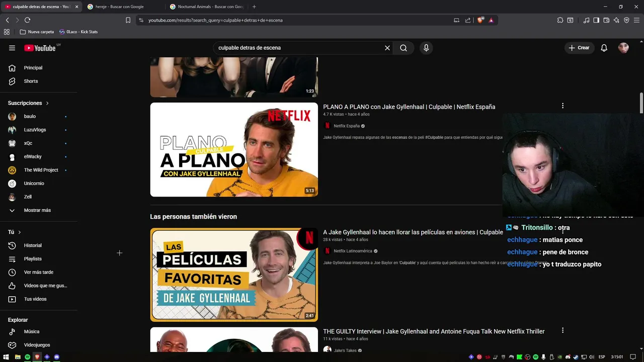Open Windows Start menu
Viewport: 644px width, 362px height.
point(6,357)
